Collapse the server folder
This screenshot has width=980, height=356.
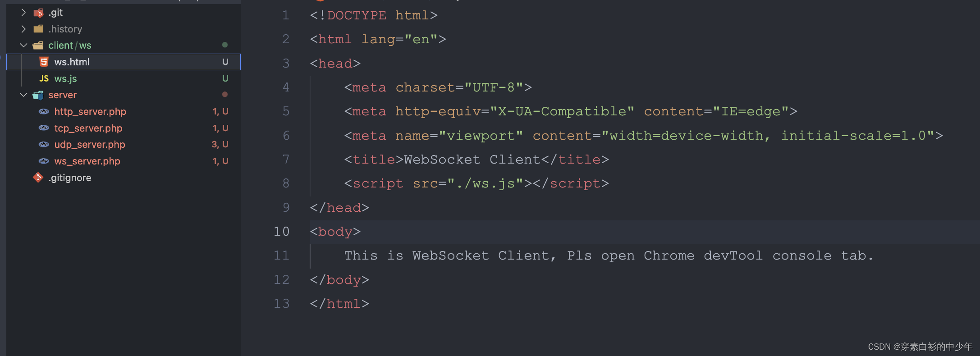point(23,95)
